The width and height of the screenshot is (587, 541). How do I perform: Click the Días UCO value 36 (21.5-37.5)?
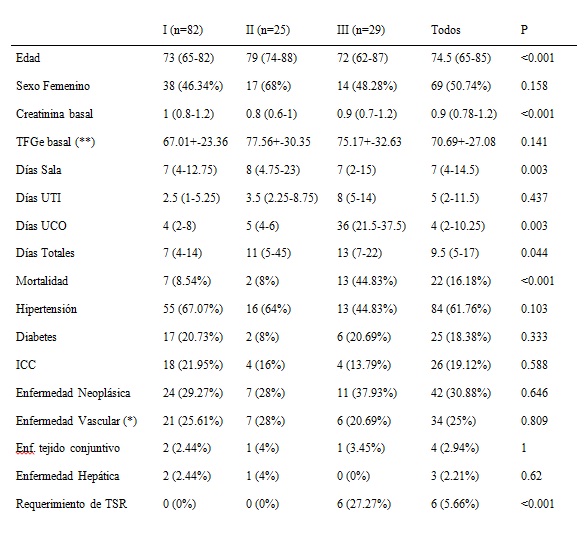371,226
